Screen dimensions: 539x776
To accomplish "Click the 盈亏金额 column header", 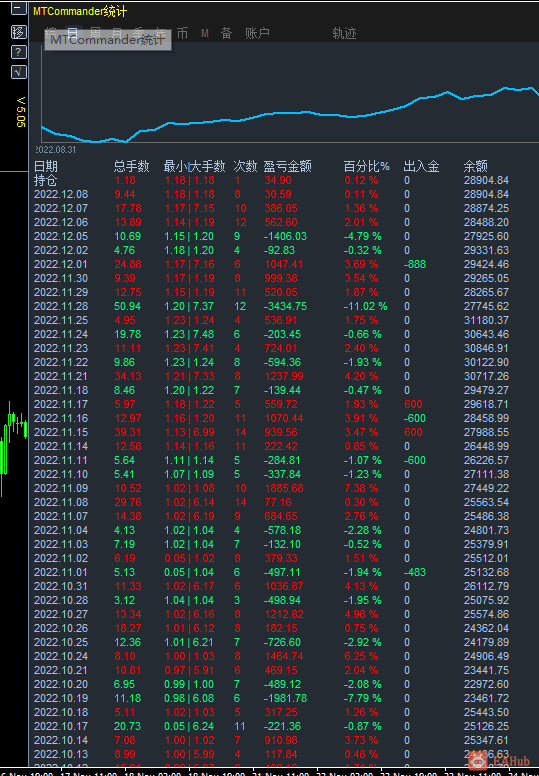I will (x=288, y=166).
